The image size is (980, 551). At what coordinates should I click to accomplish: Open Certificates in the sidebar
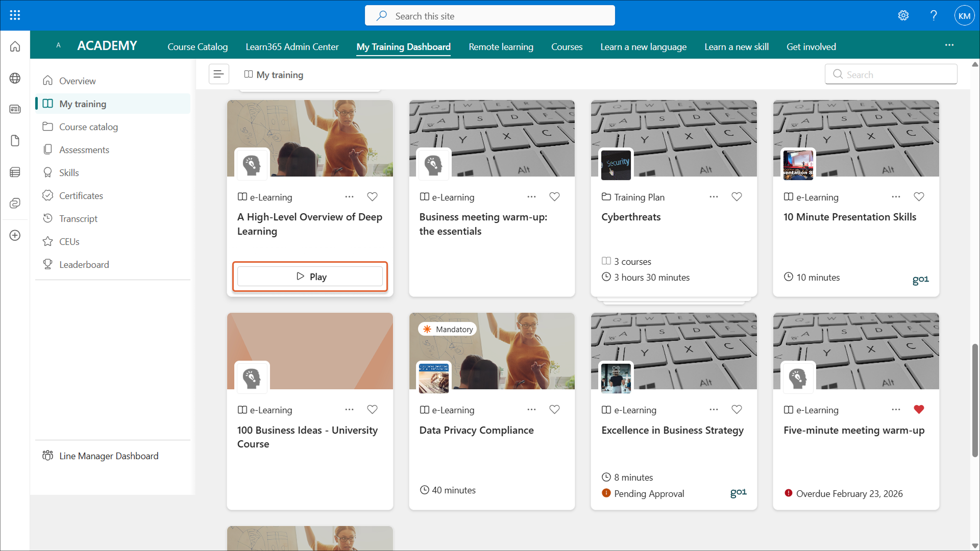point(113,195)
